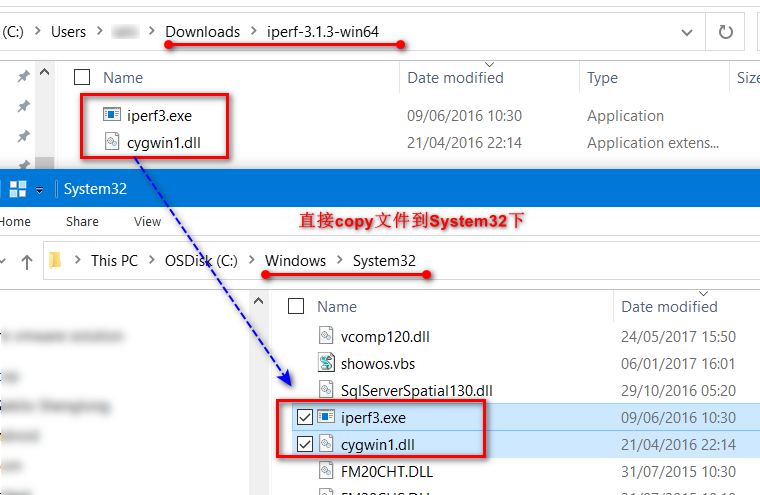
Task: Click the up arrow of the System32 navigation pane scrollbar
Action: tap(259, 301)
